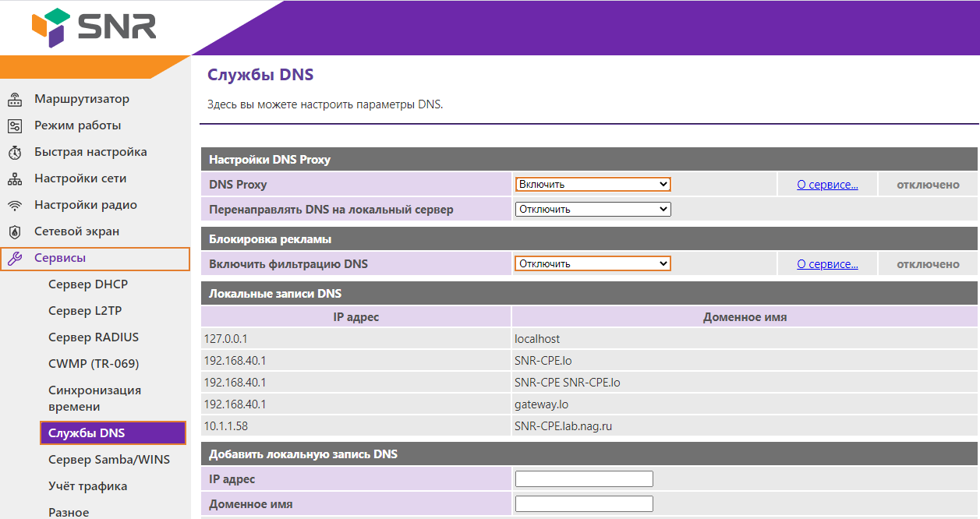Click О сервисе link for DNS Proxy

pos(827,185)
